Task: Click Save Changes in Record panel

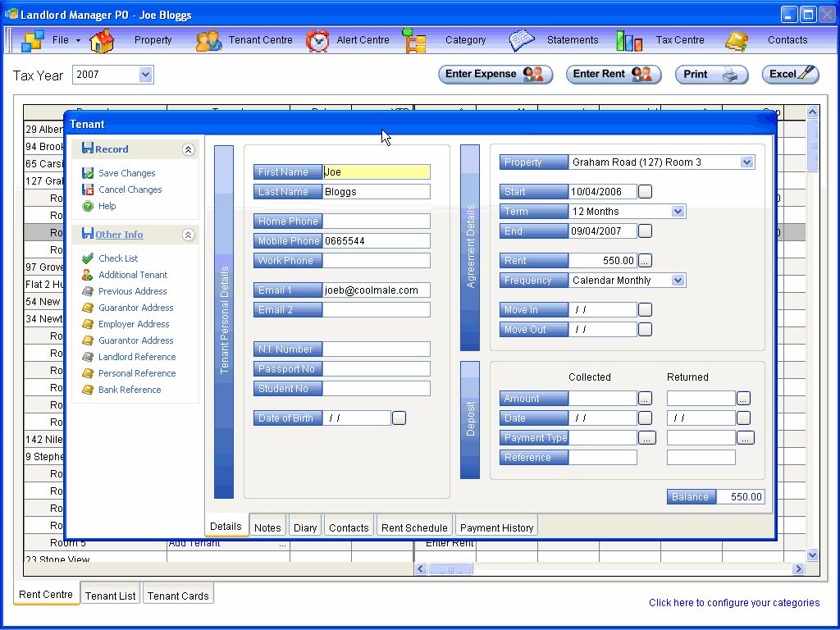Action: click(x=126, y=173)
